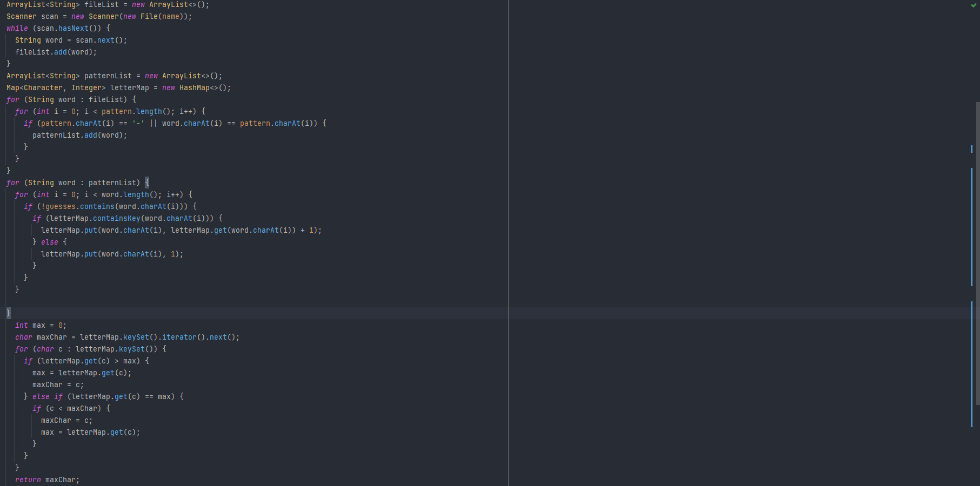This screenshot has width=980, height=486.
Task: Click the green inspection checkmark icon
Action: (x=974, y=5)
